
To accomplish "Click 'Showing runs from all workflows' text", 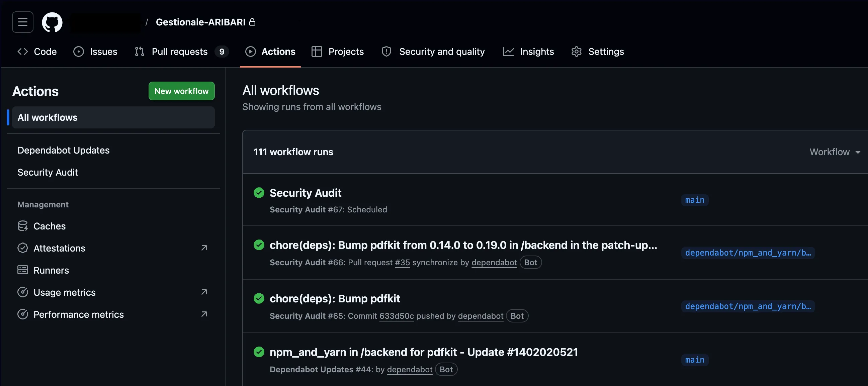I will pyautogui.click(x=312, y=107).
